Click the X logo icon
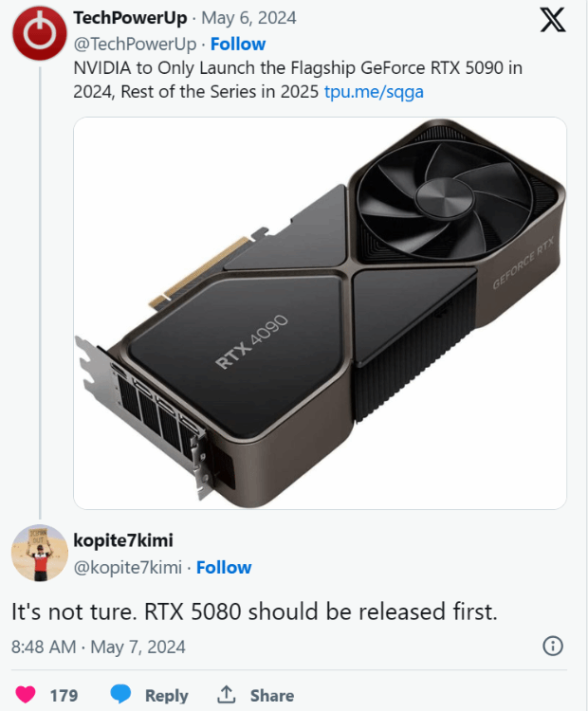The width and height of the screenshot is (588, 711). 553,21
